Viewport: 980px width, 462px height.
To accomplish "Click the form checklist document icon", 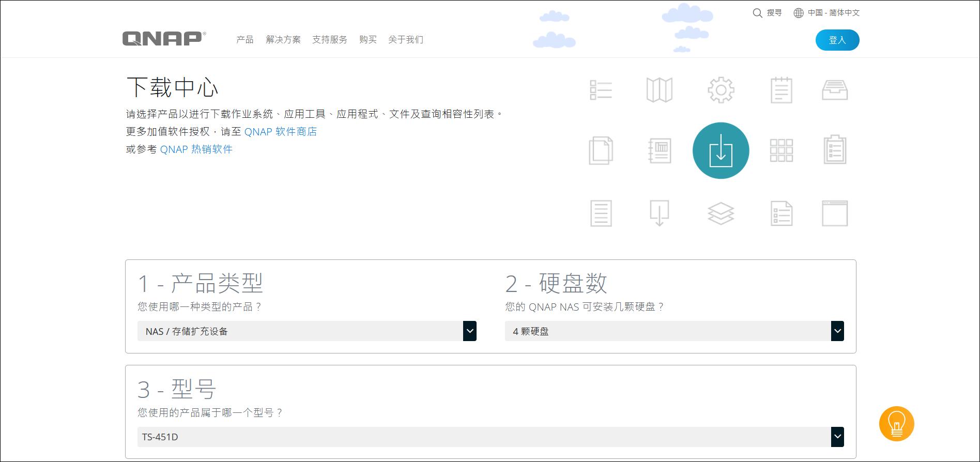I will tap(781, 213).
